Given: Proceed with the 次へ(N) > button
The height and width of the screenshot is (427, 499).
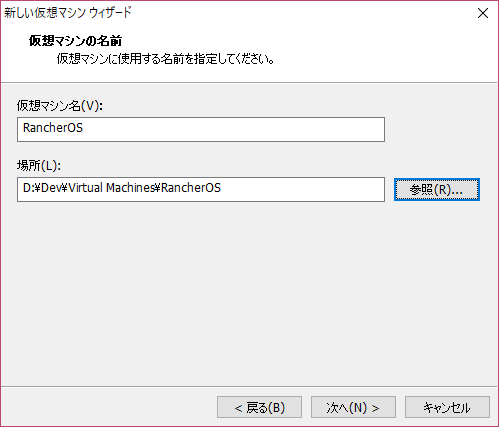Looking at the screenshot, I should tap(353, 407).
